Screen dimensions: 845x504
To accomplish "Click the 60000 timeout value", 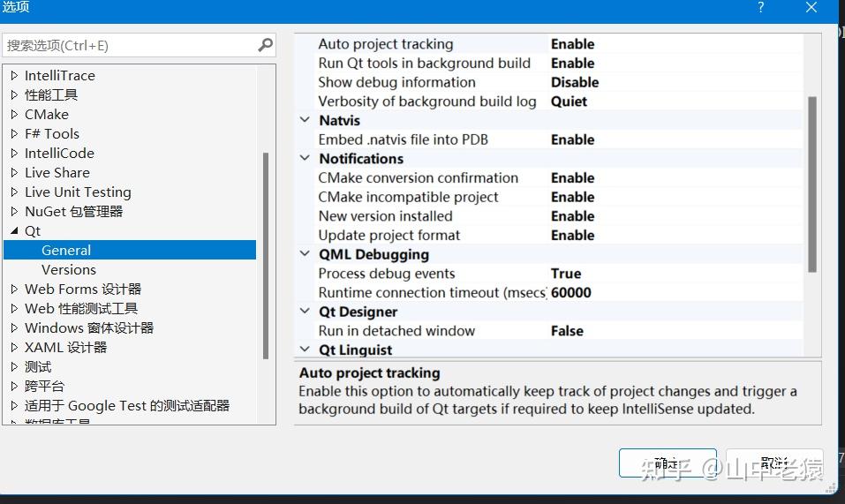I will click(570, 292).
